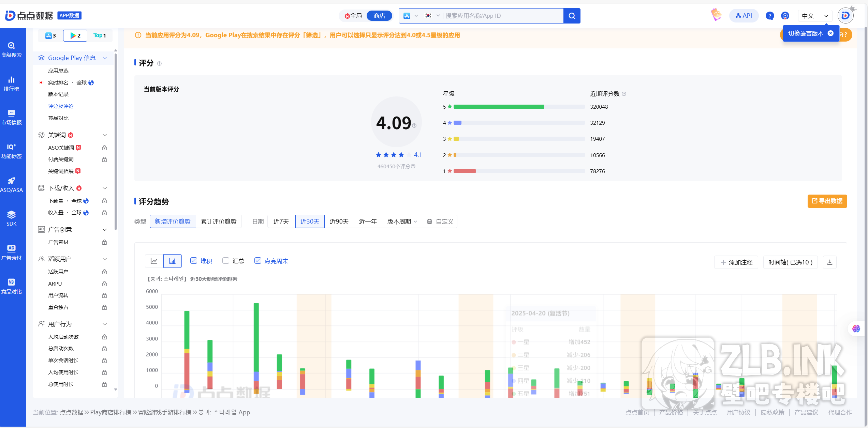
Task: Collapse the 下载/收入 section
Action: [x=105, y=188]
